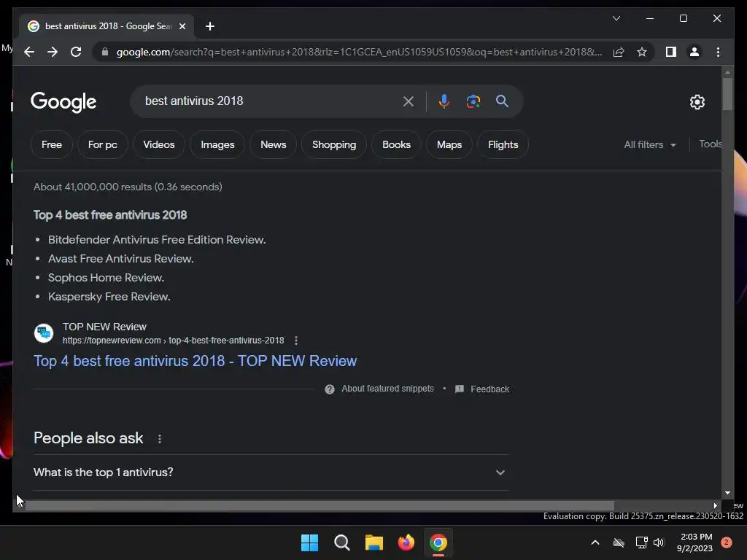This screenshot has width=747, height=560.
Task: Bookmark this page with the star icon
Action: [642, 52]
